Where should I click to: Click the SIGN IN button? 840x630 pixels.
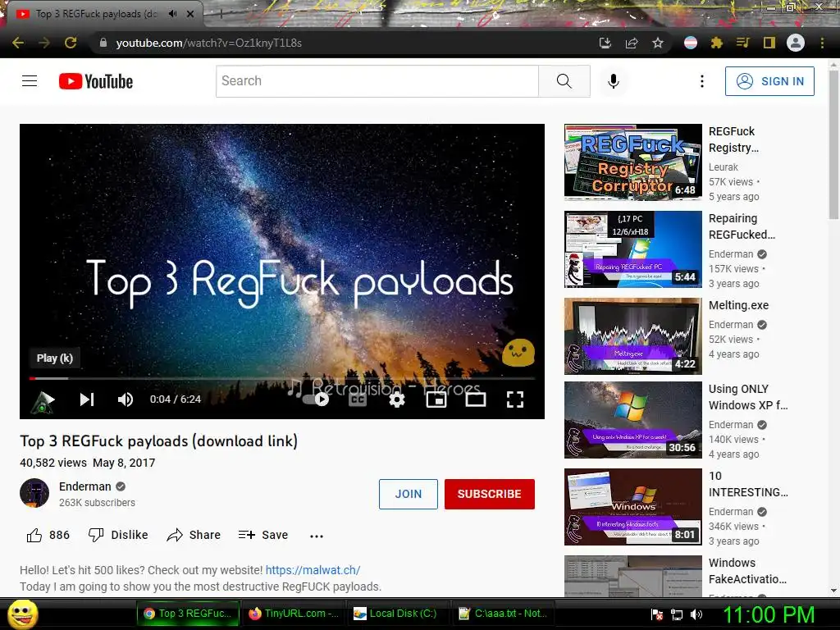click(769, 81)
